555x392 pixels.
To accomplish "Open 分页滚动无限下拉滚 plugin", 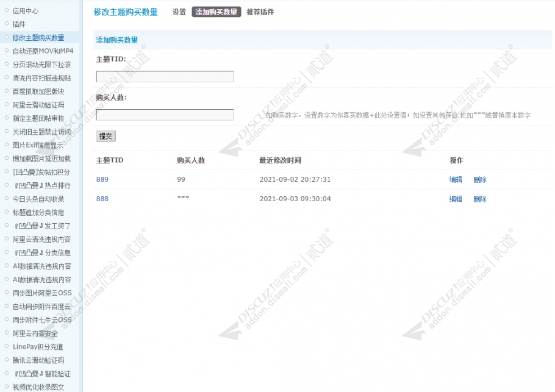I will click(41, 65).
